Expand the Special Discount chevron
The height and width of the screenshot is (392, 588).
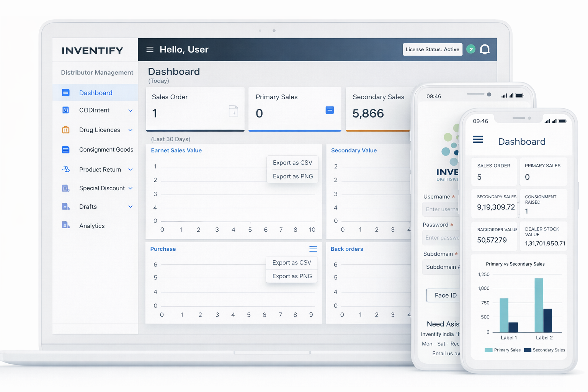click(x=130, y=188)
